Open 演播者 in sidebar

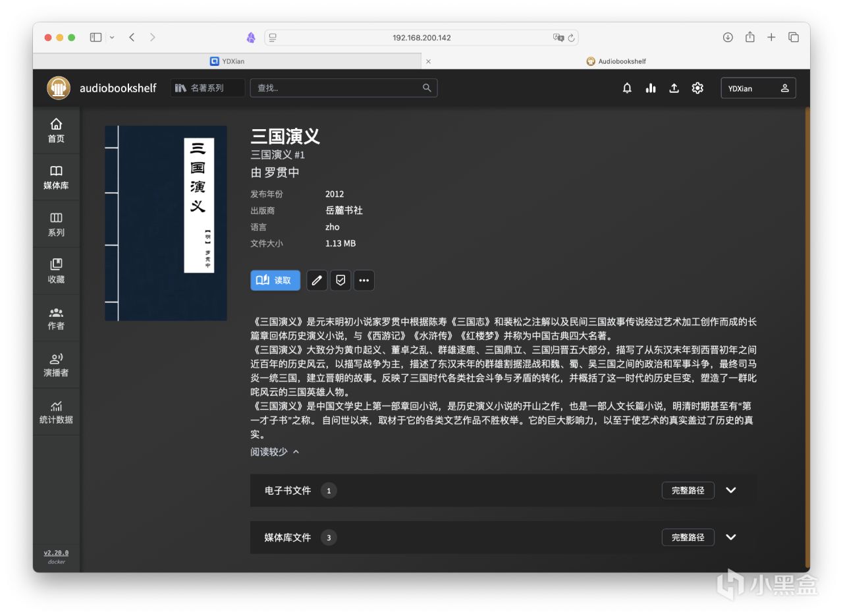pyautogui.click(x=56, y=365)
